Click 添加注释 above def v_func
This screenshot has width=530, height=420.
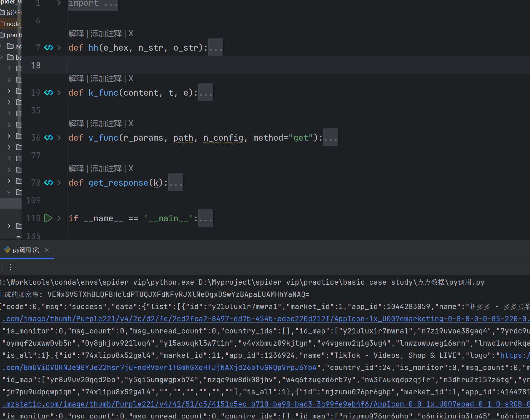[x=106, y=123]
